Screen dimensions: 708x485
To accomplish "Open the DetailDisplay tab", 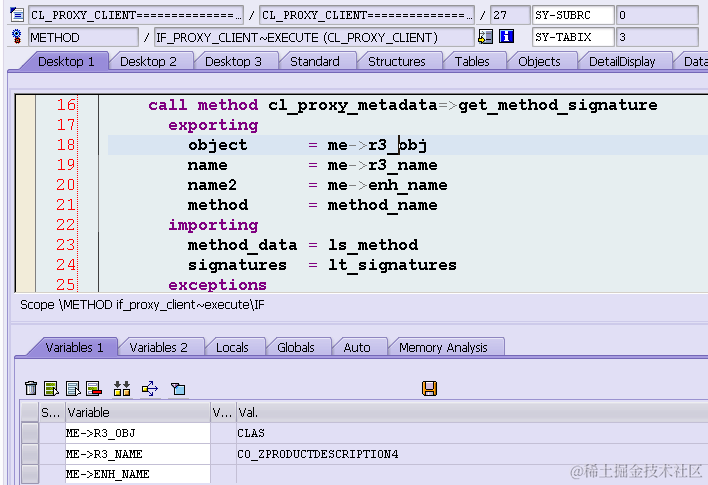I will pyautogui.click(x=622, y=61).
